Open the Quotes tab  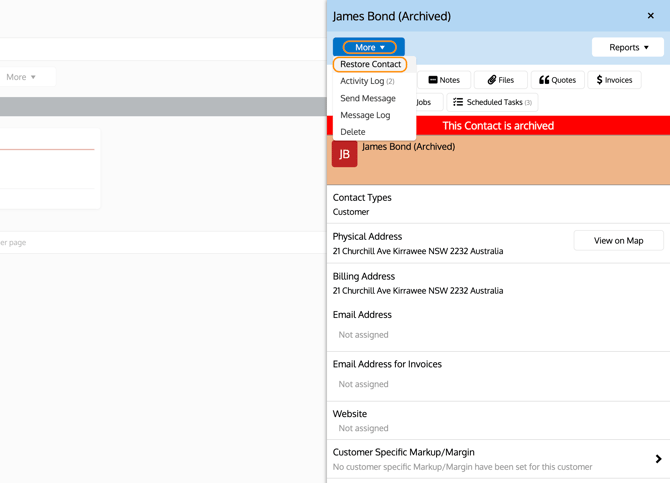tap(558, 80)
